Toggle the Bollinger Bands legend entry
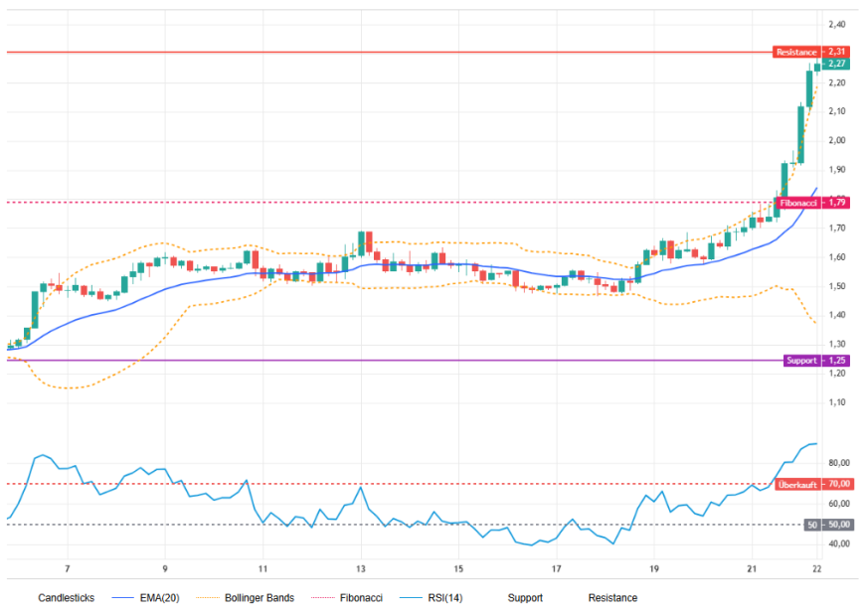The width and height of the screenshot is (868, 616). point(246,598)
